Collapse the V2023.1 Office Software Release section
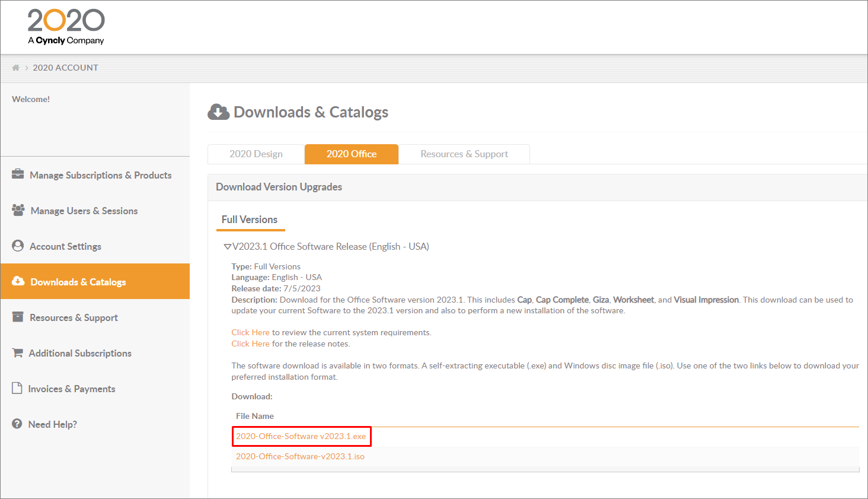 (x=227, y=246)
